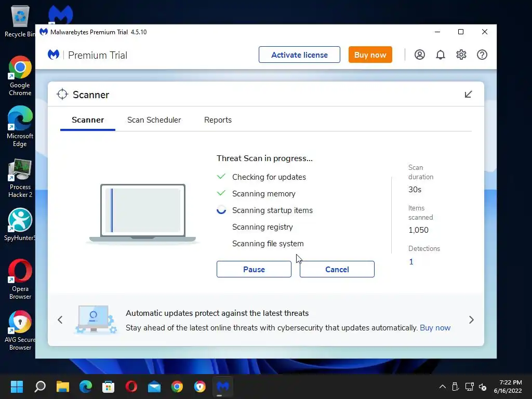Collapse the Scanner panel with arrow icon
The width and height of the screenshot is (532, 399).
point(468,95)
